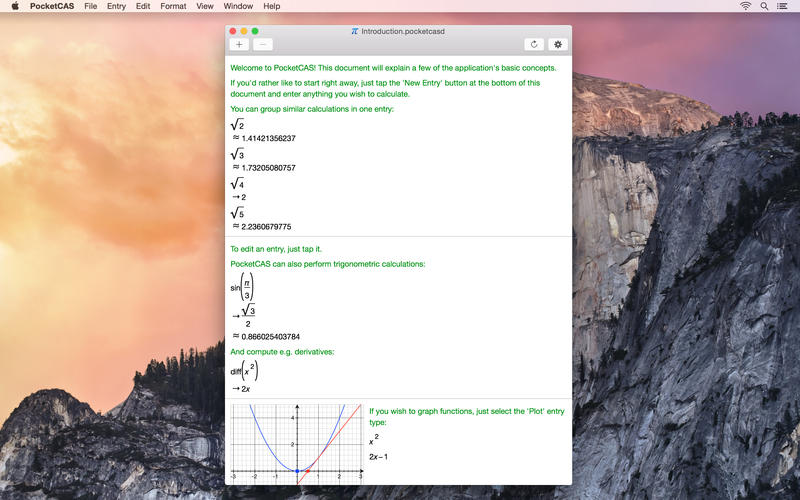This screenshot has height=500, width=800.
Task: Click the yellow minimize window button
Action: click(x=244, y=31)
